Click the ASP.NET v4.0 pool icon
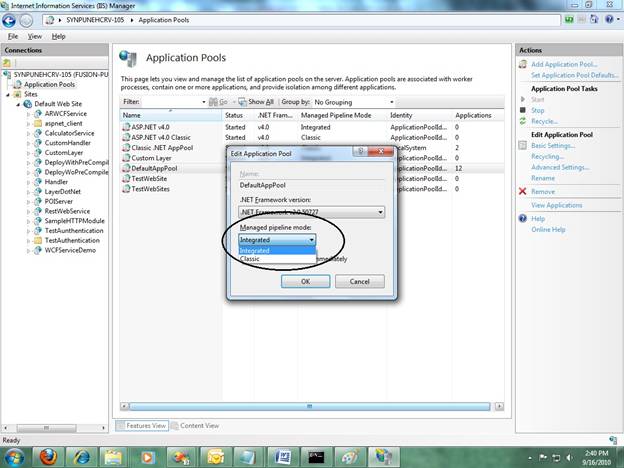 click(x=126, y=127)
